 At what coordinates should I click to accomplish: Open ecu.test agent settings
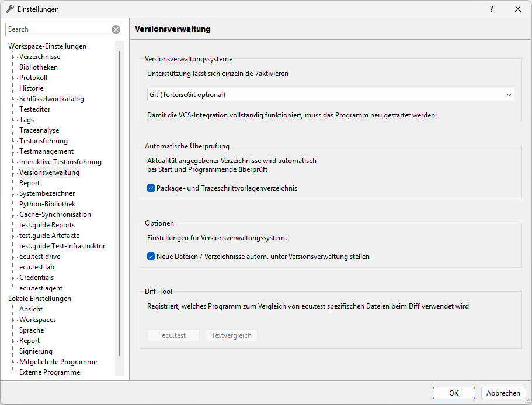coord(41,288)
